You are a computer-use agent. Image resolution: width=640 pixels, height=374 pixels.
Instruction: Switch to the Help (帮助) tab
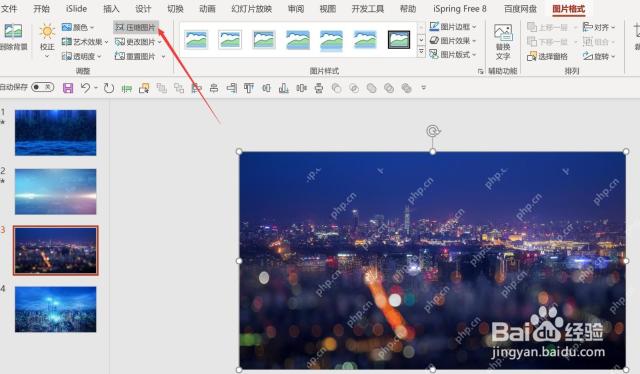coord(408,9)
